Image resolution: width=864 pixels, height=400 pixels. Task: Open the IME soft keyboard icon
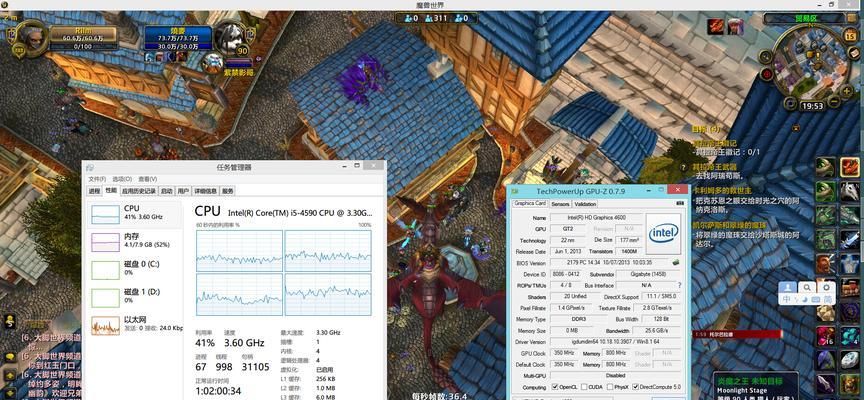[818, 299]
